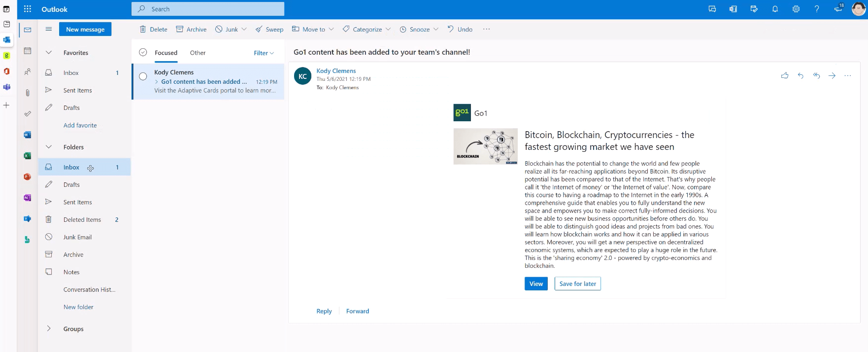Open the green Go1 app in far-left sidebar
This screenshot has height=352, width=868.
pyautogui.click(x=7, y=56)
